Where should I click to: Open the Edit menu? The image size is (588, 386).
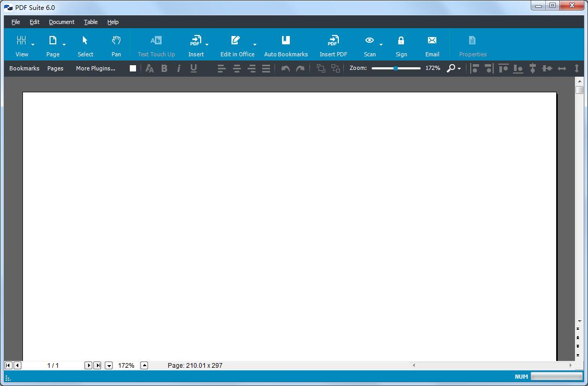point(34,22)
